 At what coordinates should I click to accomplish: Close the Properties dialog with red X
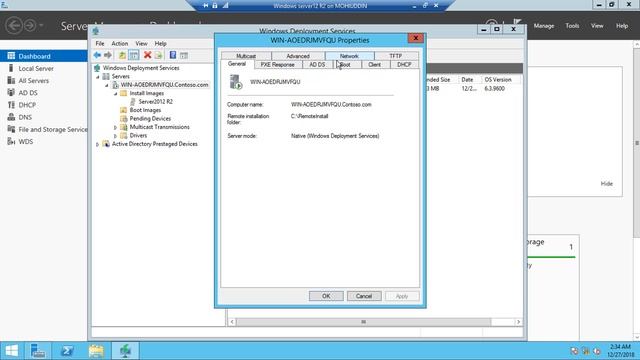416,38
